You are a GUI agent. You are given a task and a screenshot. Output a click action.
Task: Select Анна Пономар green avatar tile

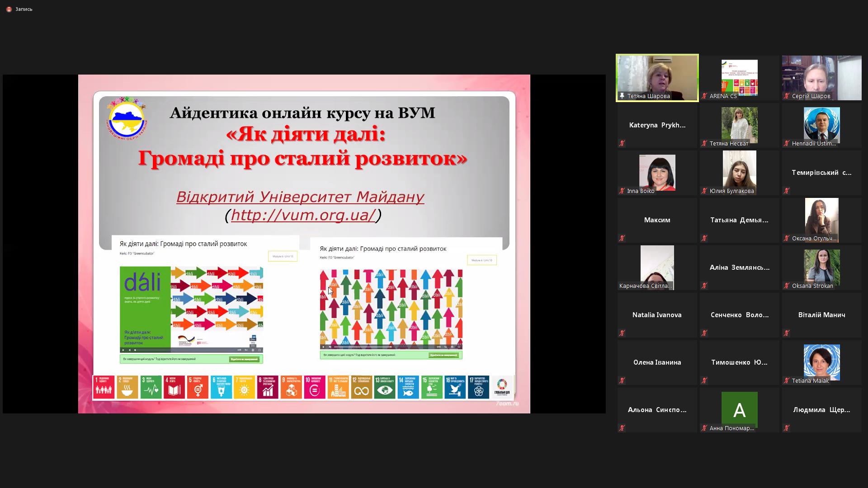point(739,409)
